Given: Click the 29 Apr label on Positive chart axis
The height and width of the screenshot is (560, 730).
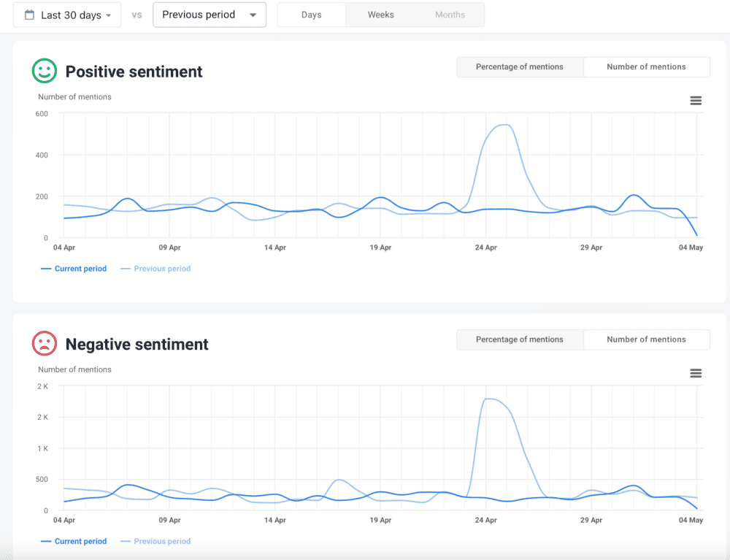Looking at the screenshot, I should point(591,248).
